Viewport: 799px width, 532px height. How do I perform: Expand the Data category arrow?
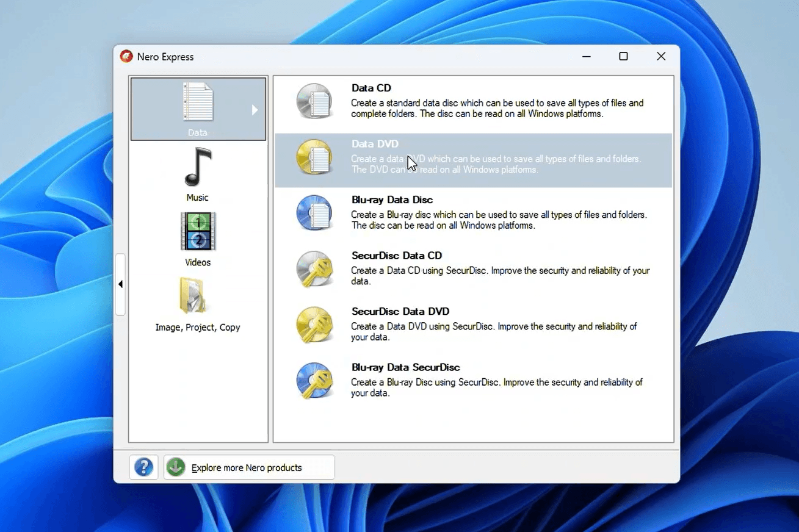coord(255,110)
